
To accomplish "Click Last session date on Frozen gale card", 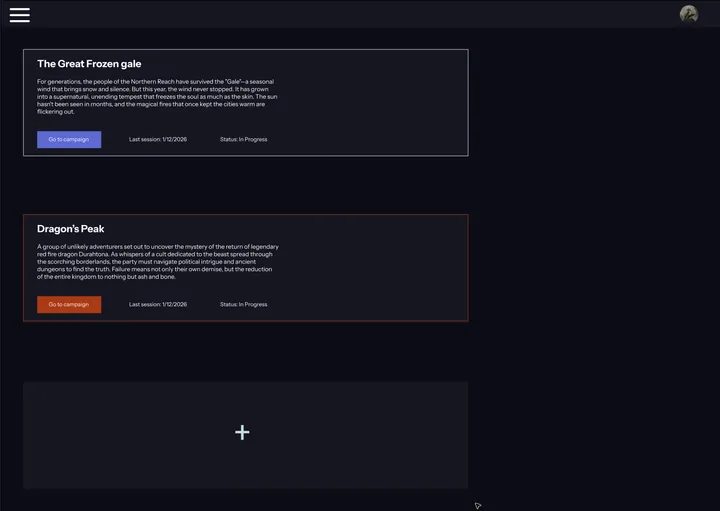I will (158, 139).
